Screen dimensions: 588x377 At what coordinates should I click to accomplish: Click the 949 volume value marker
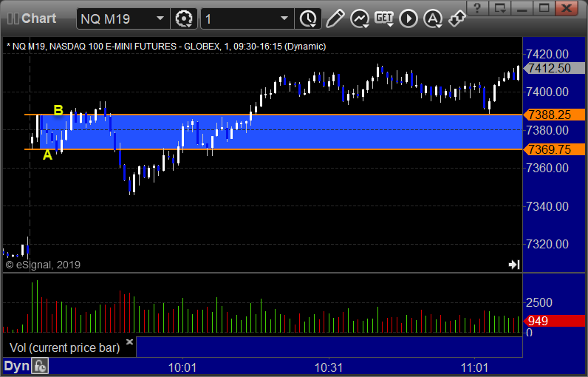tap(554, 321)
